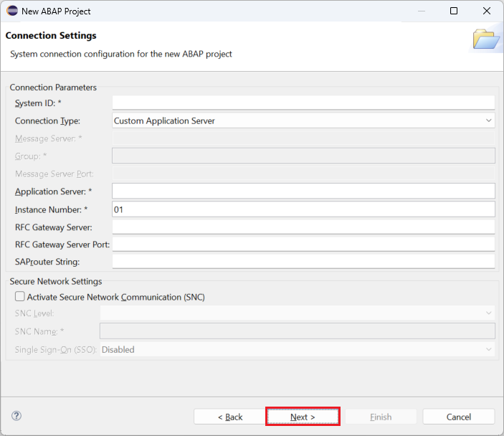Screen dimensions: 504x436
Task: Expand the Connection Type dropdown
Action: coord(304,120)
